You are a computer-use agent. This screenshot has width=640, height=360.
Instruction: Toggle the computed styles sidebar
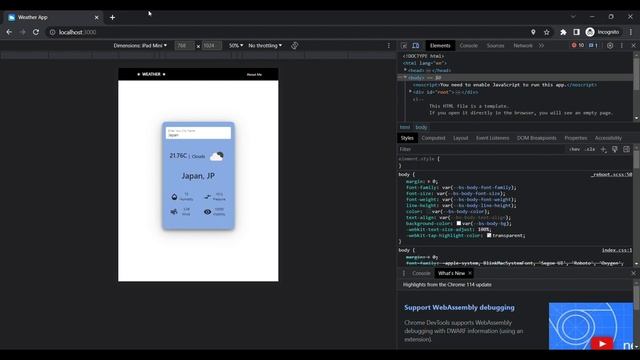tap(627, 149)
